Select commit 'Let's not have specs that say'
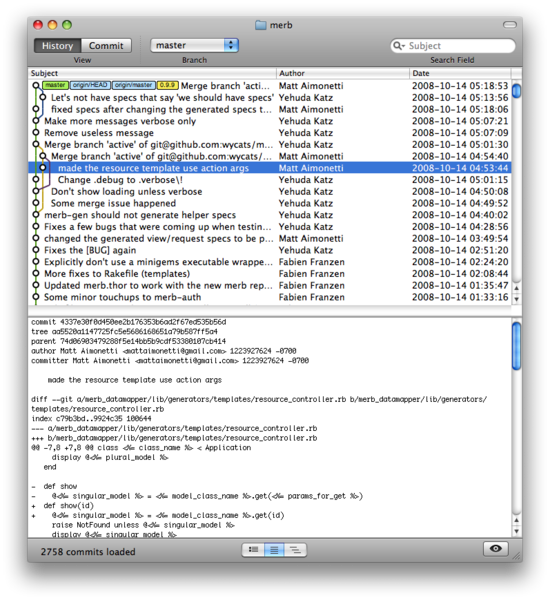 [x=270, y=98]
